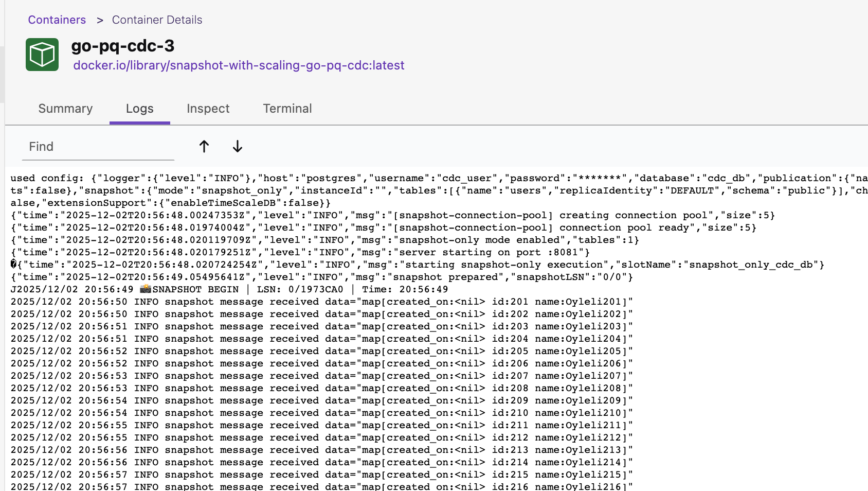
Task: Open the snapshot-with-scaling image link
Action: tap(239, 65)
